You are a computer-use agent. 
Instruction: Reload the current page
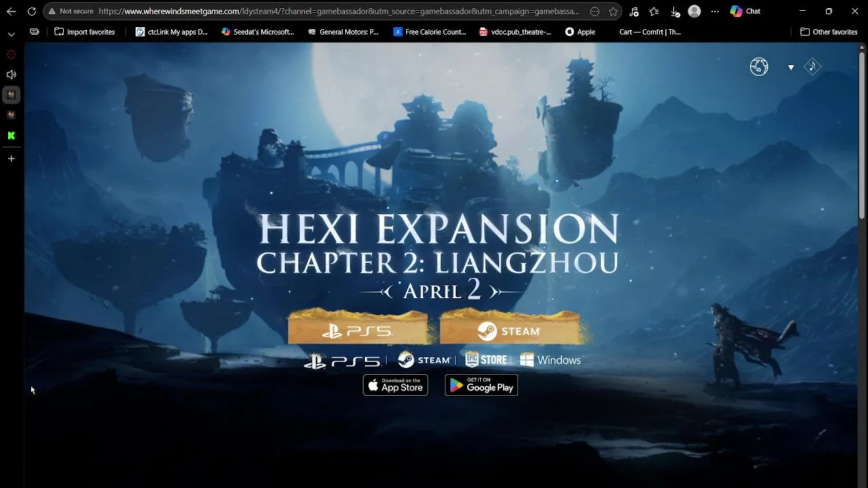[32, 12]
